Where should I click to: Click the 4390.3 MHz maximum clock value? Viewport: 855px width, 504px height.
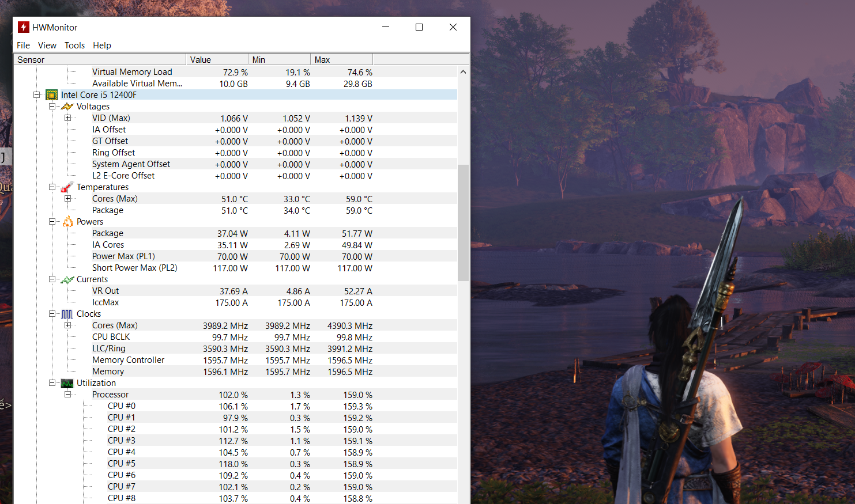click(x=350, y=326)
